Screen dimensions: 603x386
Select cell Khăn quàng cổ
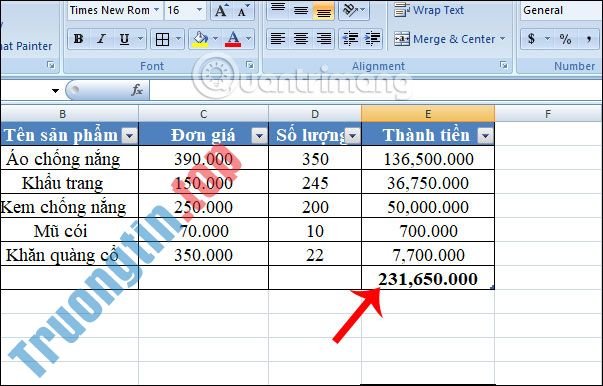pos(69,254)
